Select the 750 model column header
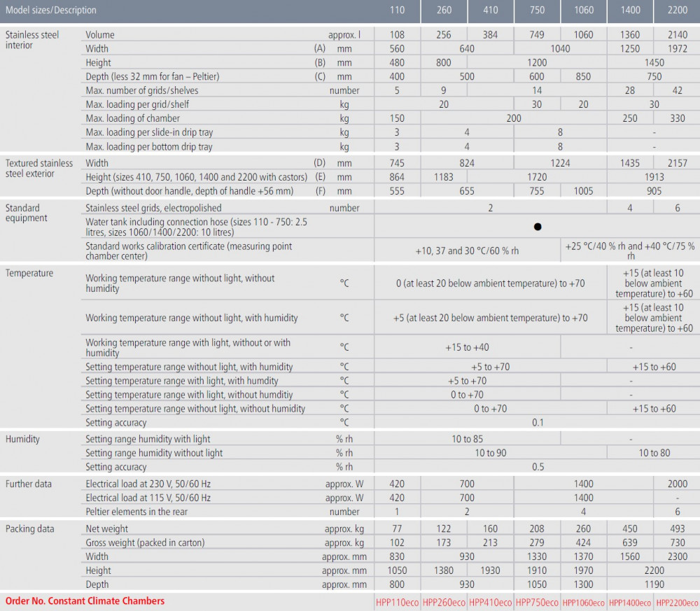 click(x=537, y=10)
